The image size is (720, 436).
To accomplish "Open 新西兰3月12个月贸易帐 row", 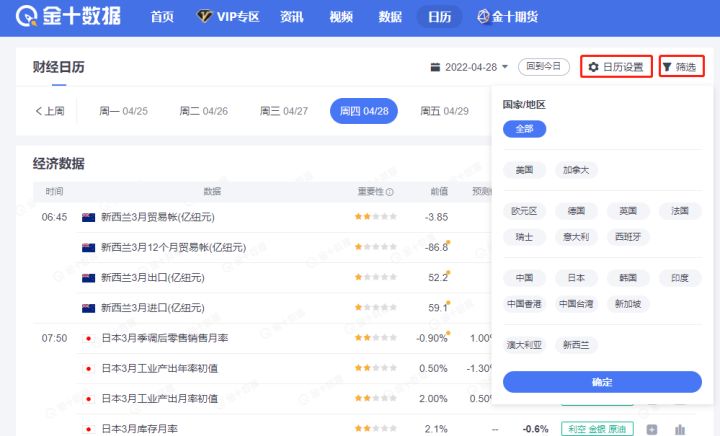I will (173, 247).
